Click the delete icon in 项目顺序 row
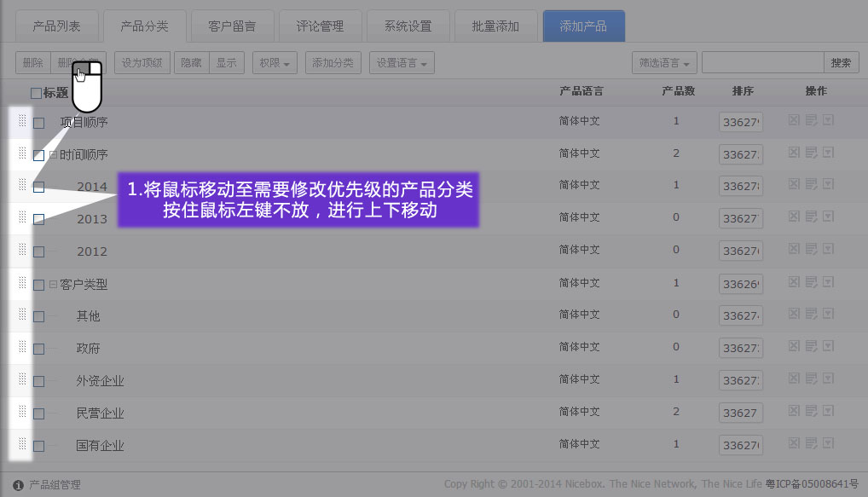The height and width of the screenshot is (497, 868). pos(793,121)
